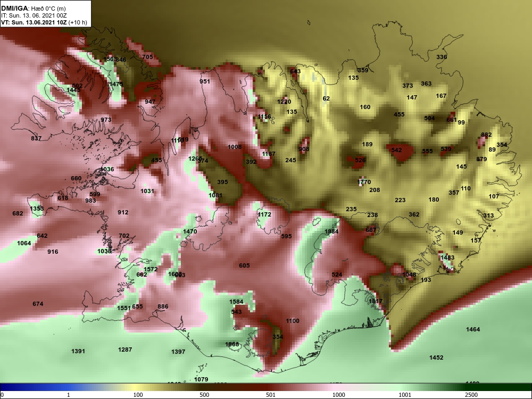Click the map value 313
Viewport: 532px width, 399px height.
488,216
